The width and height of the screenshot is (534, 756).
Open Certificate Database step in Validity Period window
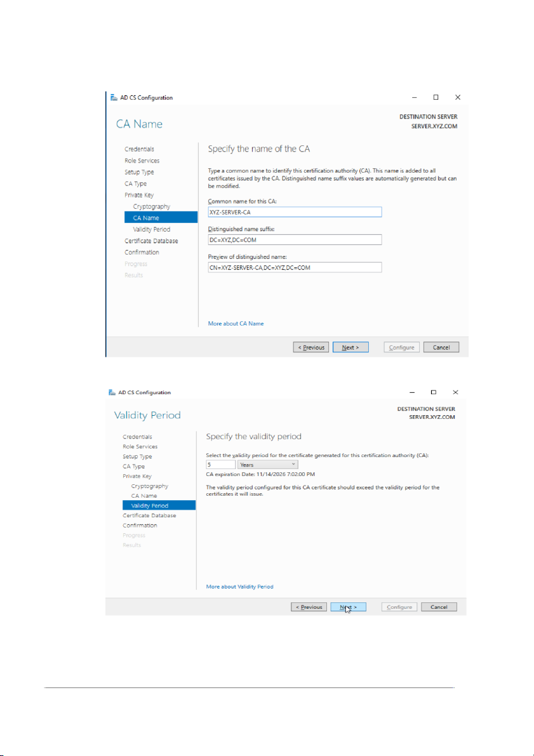click(x=149, y=515)
